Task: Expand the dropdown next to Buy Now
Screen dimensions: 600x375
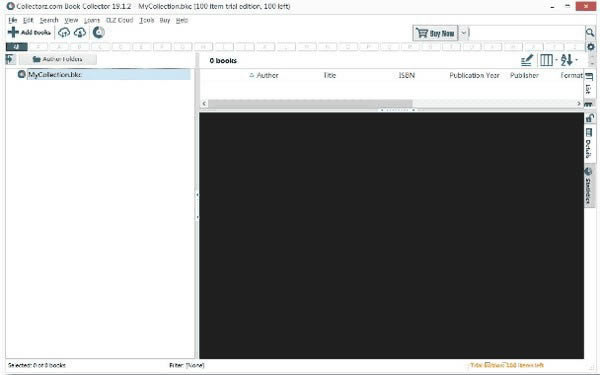Action: pos(463,33)
